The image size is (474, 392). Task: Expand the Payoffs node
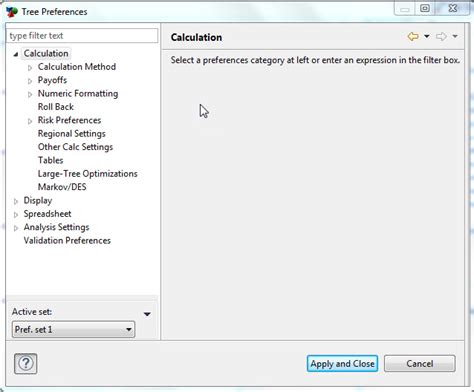30,81
